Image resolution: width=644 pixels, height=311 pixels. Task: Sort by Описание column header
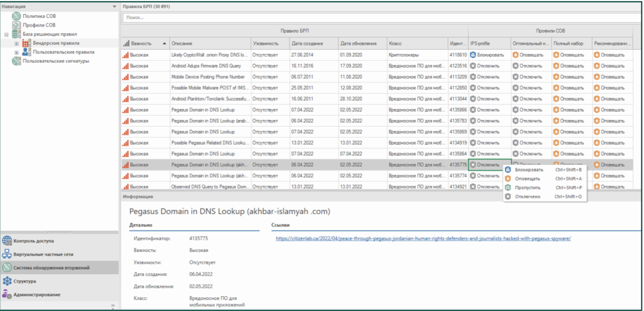[211, 43]
